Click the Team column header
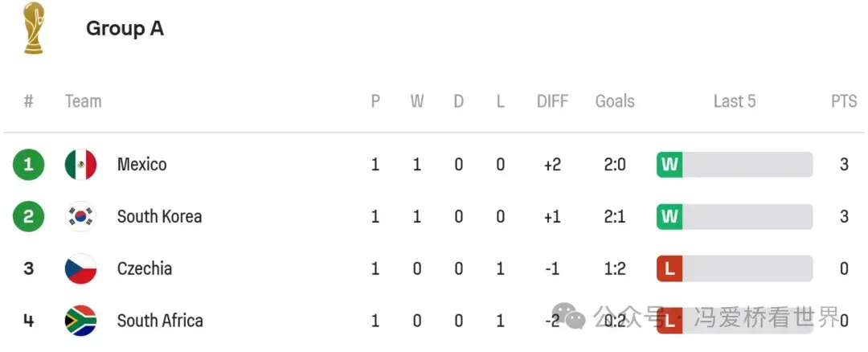Screen dimensions: 868x352 point(83,101)
